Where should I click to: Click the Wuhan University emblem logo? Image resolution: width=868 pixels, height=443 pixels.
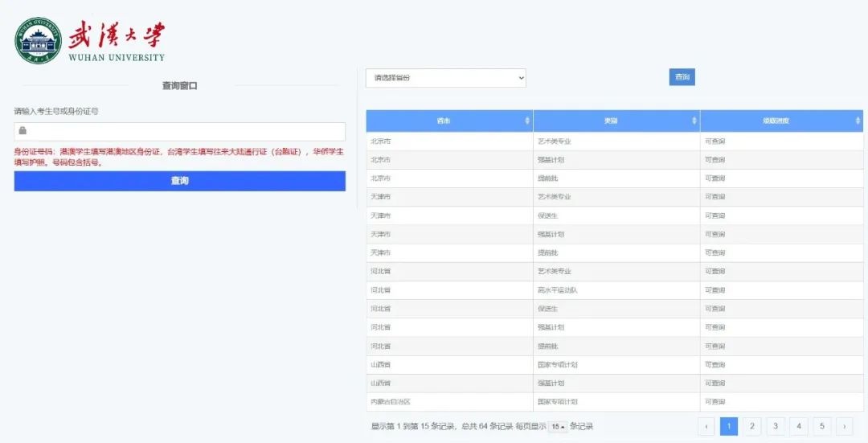pyautogui.click(x=38, y=40)
